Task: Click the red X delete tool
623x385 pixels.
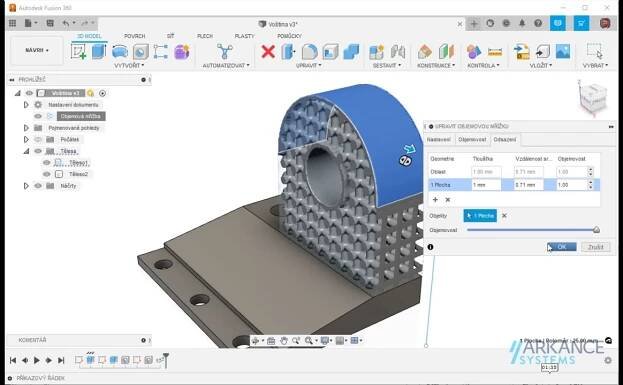Action: pyautogui.click(x=268, y=52)
